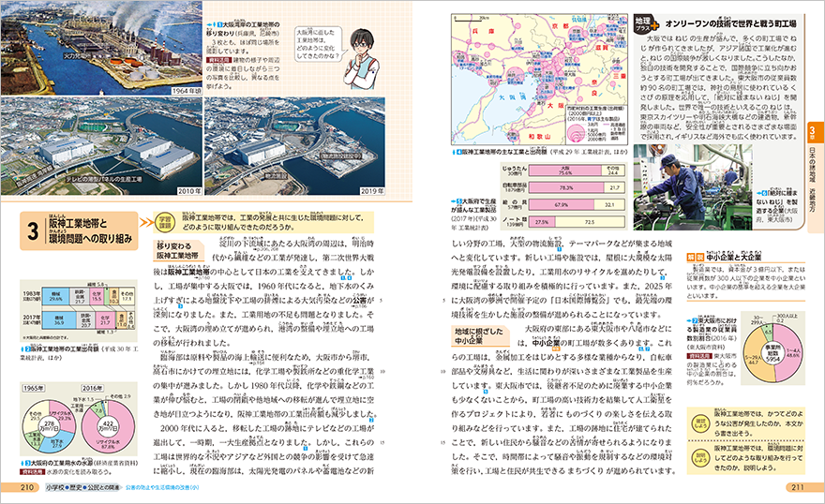The image size is (825, 504).
Task: Click the learning question text 阪神工業地帯では、工業の発展と共に
Action: 273,222
